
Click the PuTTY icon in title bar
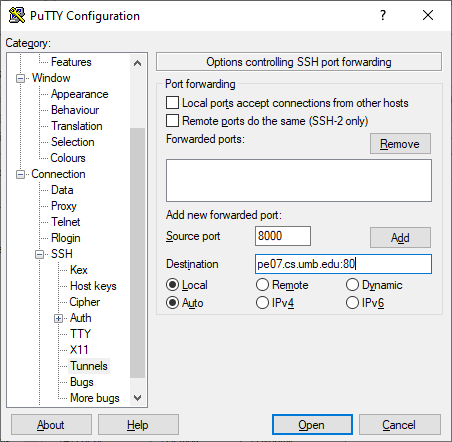(17, 15)
